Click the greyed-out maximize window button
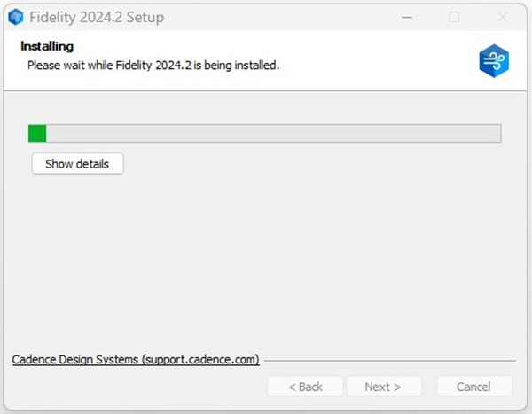 454,17
